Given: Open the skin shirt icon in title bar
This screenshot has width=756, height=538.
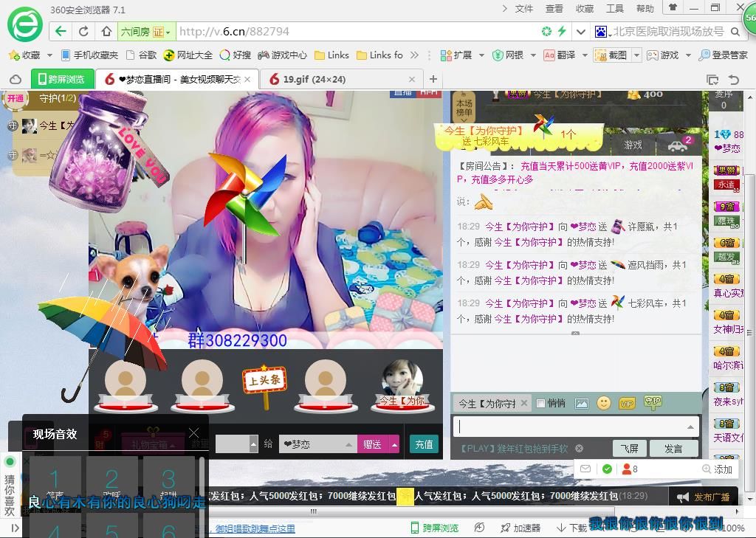Looking at the screenshot, I should tap(673, 7).
